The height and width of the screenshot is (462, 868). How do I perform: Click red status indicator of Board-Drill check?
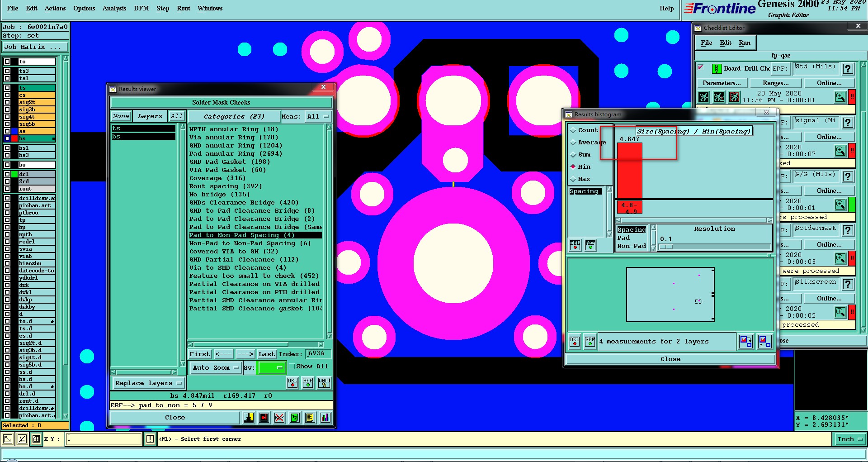[x=852, y=97]
